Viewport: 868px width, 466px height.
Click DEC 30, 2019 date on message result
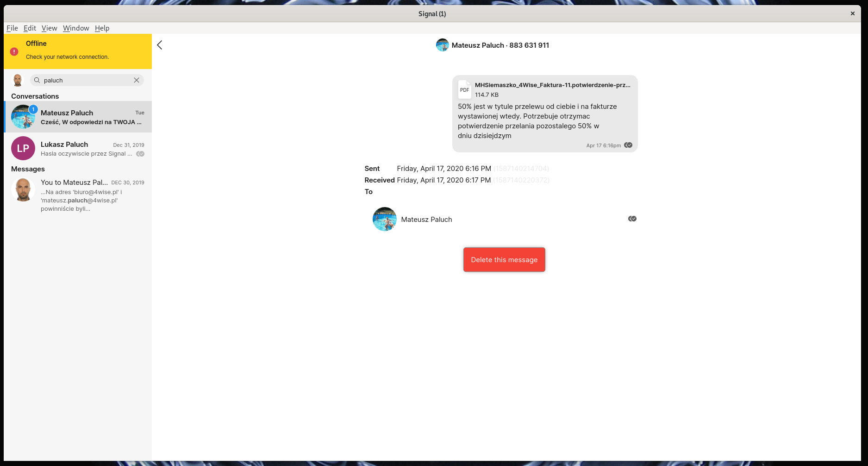(x=128, y=183)
